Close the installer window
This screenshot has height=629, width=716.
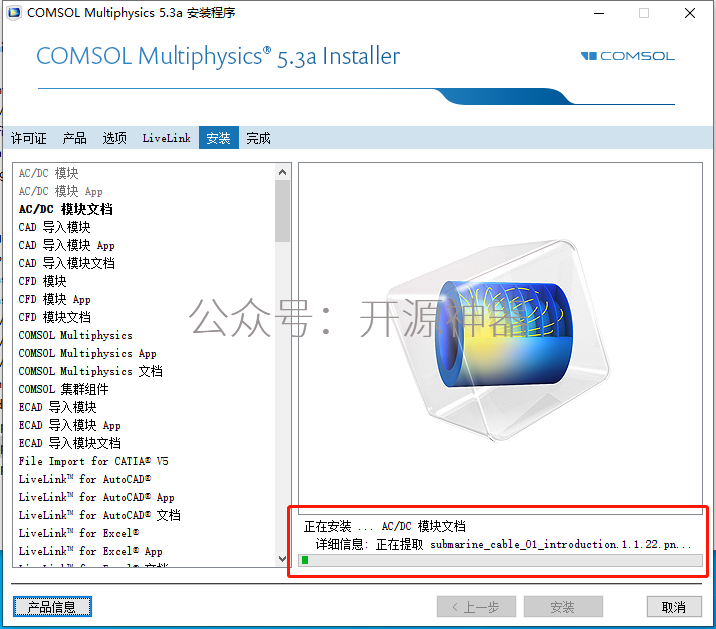[690, 13]
